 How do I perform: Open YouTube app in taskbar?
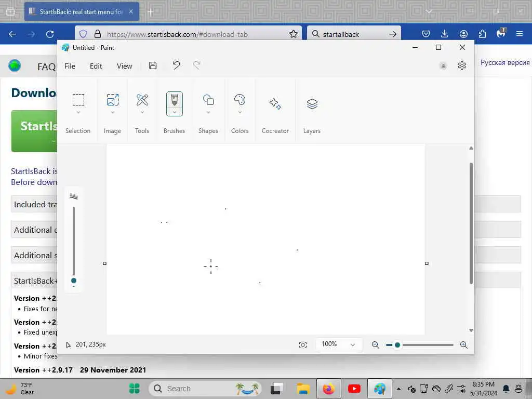tap(354, 389)
